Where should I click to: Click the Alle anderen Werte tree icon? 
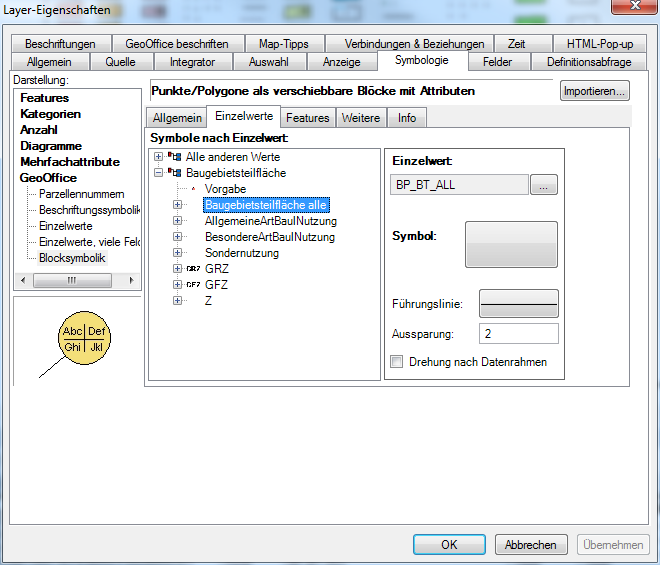pos(175,157)
